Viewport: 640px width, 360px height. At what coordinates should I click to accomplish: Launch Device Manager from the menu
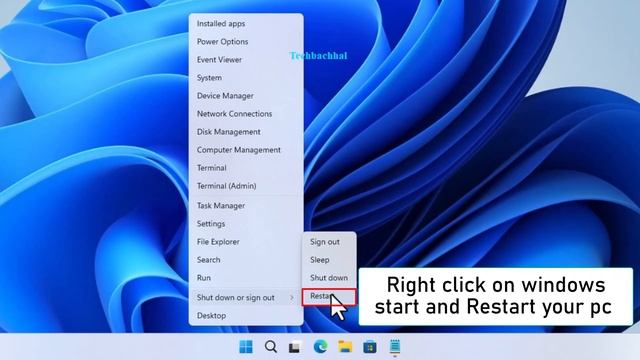click(246, 96)
